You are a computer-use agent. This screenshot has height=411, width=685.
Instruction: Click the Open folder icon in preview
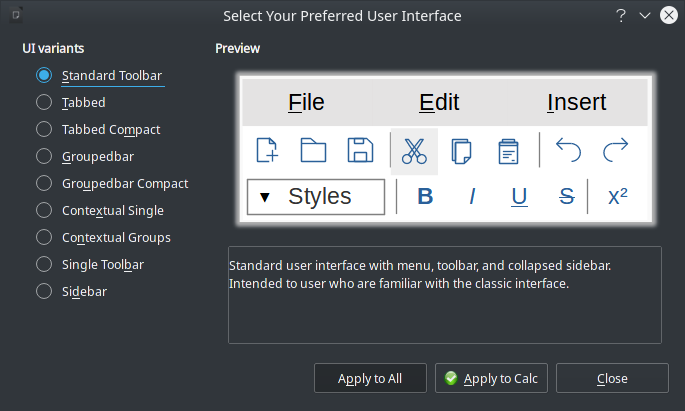[313, 150]
